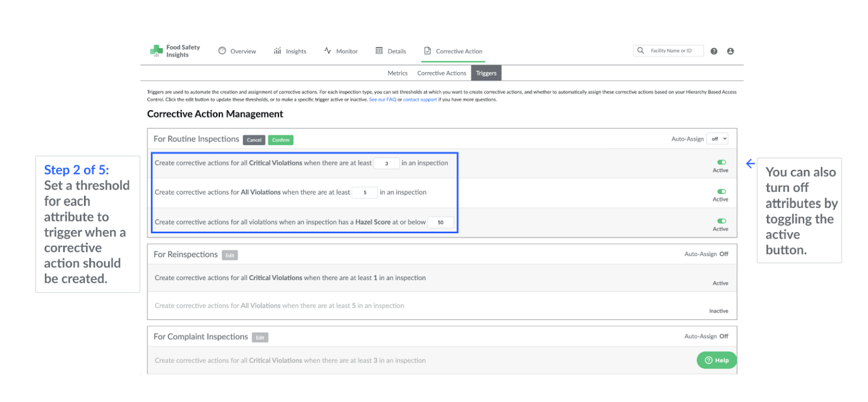Go to the Monitor section

pyautogui.click(x=341, y=51)
